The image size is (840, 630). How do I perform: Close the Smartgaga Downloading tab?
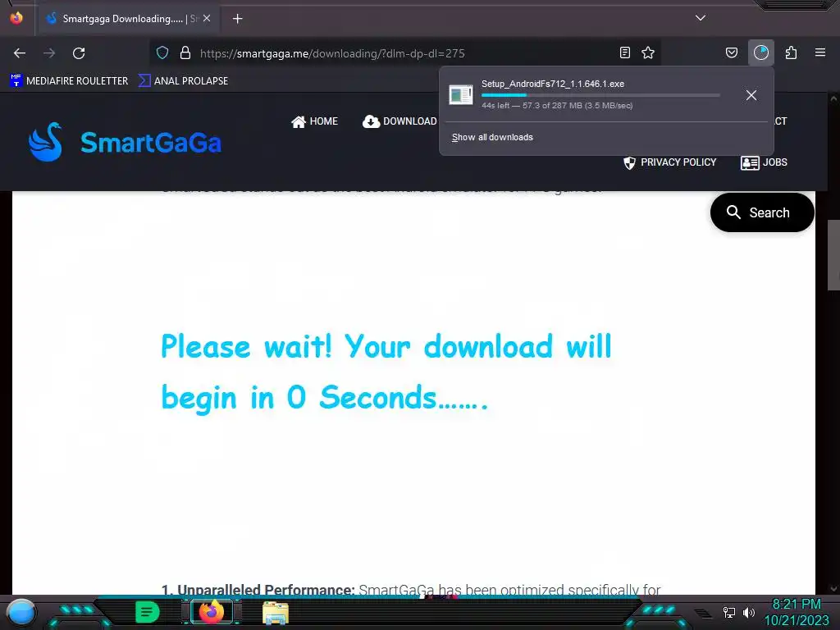tap(207, 18)
